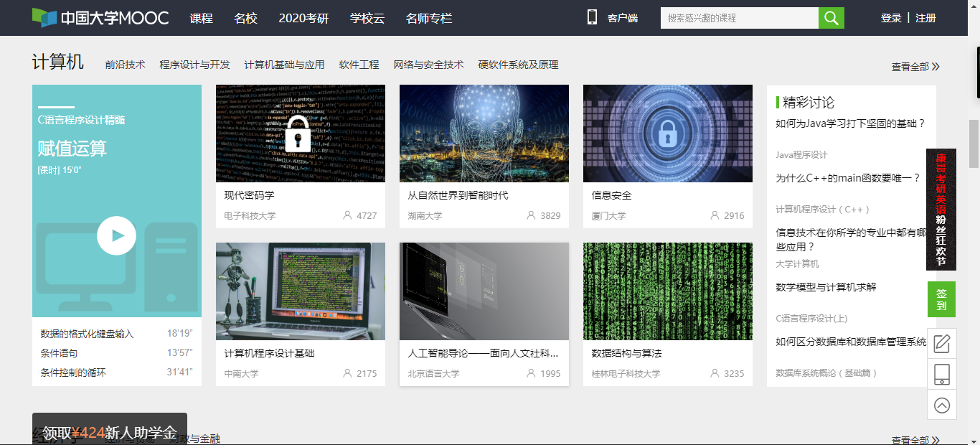
Task: Click the 领取¥424新人助学金 promotion banner
Action: [110, 428]
